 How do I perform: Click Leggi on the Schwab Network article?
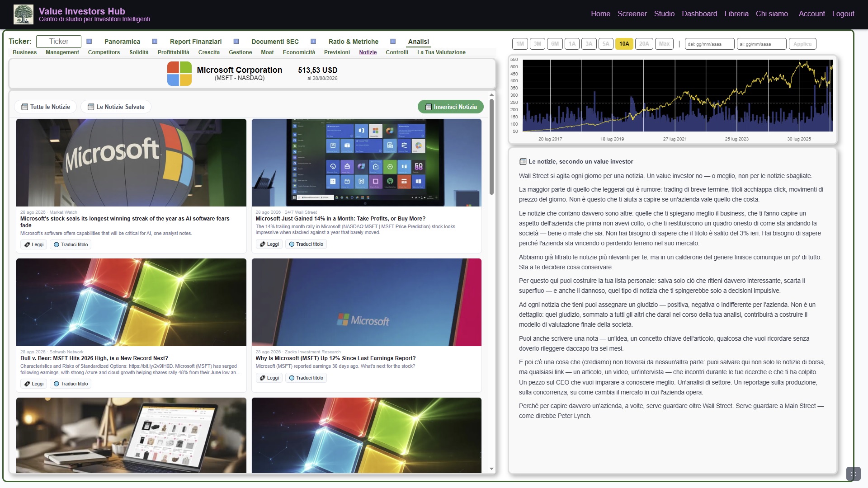click(34, 384)
